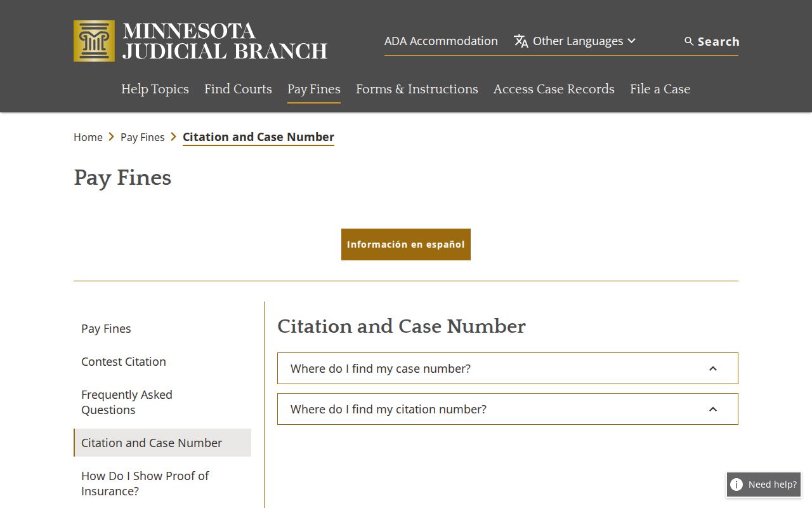Expand 'Where do I find my citation number?'
Screen dimensions: 812x508
click(507, 409)
